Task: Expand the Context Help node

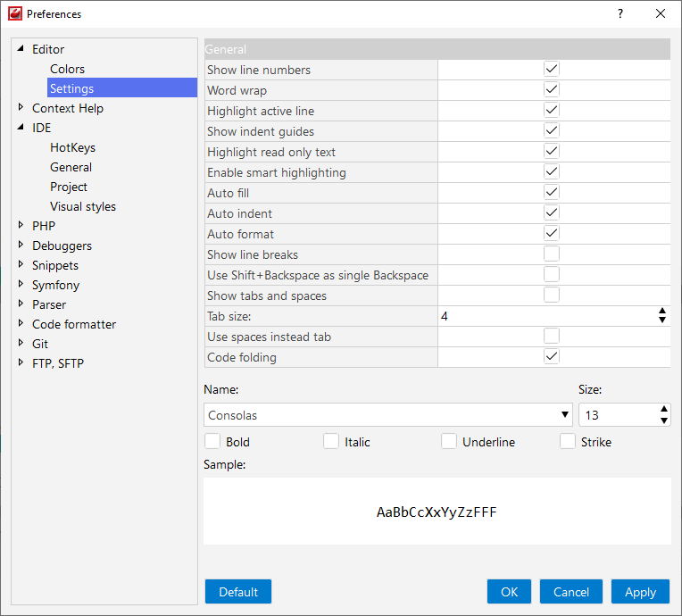Action: click(x=21, y=107)
